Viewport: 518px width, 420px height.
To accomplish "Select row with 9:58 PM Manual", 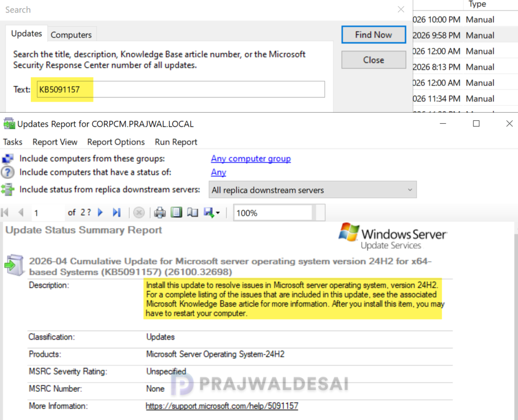I will (465, 35).
